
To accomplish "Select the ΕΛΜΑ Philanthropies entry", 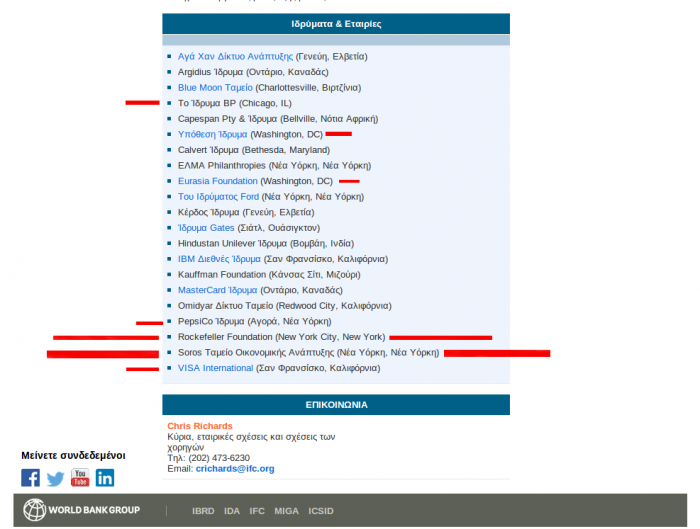I will tap(275, 166).
